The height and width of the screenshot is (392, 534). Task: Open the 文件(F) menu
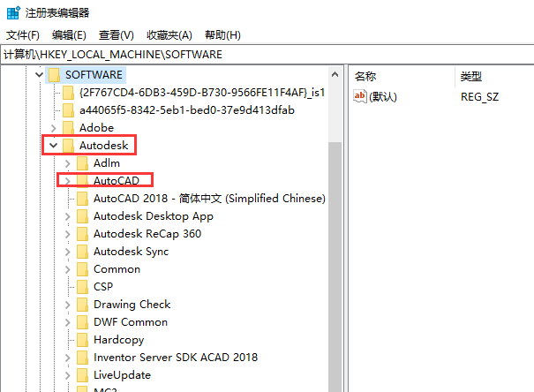(x=23, y=35)
